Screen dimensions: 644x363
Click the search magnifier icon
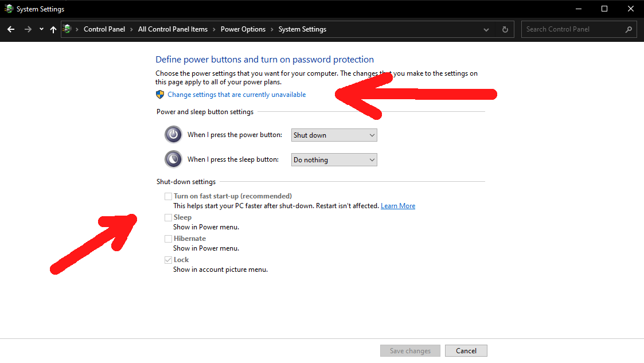[629, 29]
